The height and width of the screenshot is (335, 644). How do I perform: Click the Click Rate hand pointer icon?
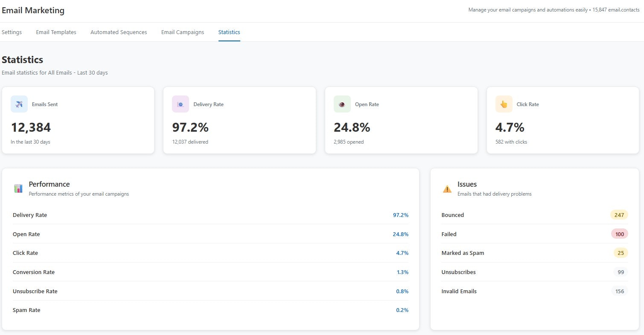[504, 104]
